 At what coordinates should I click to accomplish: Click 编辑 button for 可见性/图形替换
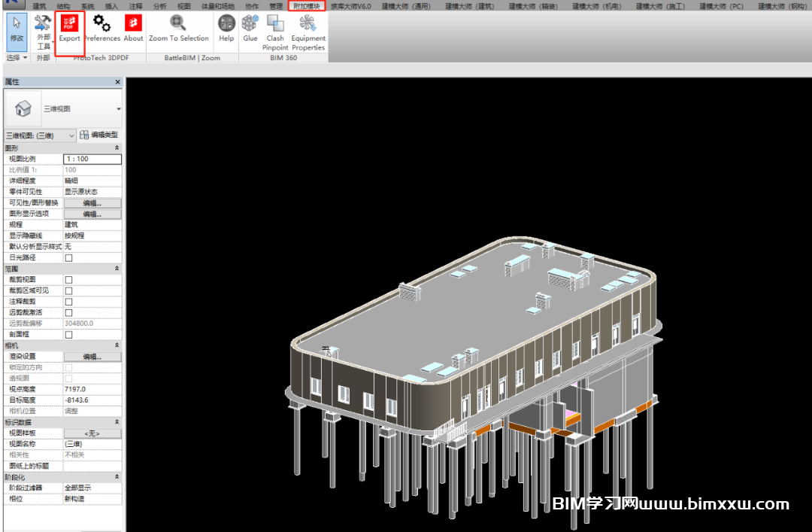pos(92,203)
